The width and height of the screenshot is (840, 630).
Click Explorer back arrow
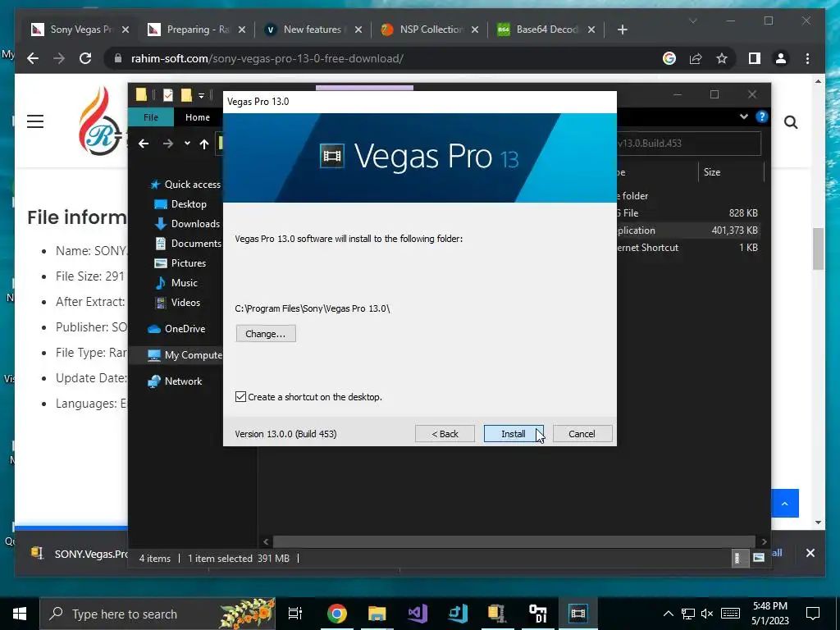(144, 144)
